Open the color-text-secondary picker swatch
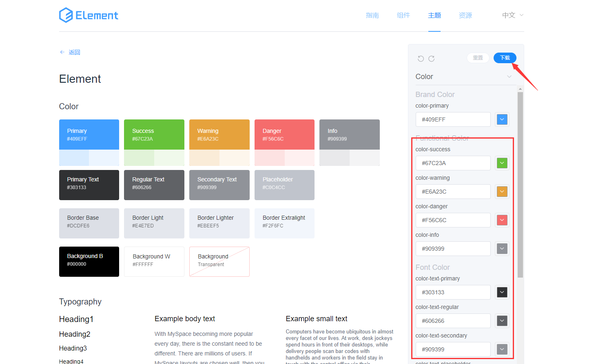Viewport: 596px width, 364px height. [502, 349]
